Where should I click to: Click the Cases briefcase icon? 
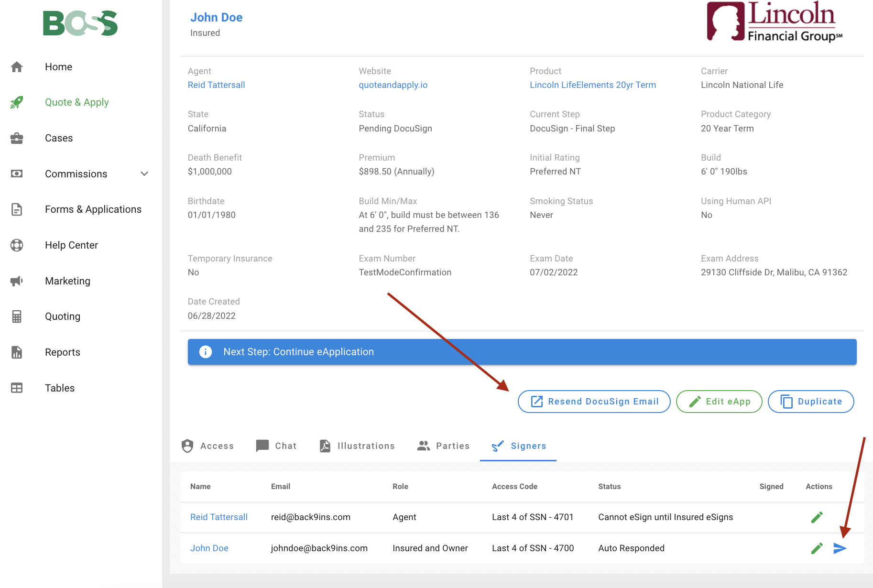pyautogui.click(x=17, y=138)
